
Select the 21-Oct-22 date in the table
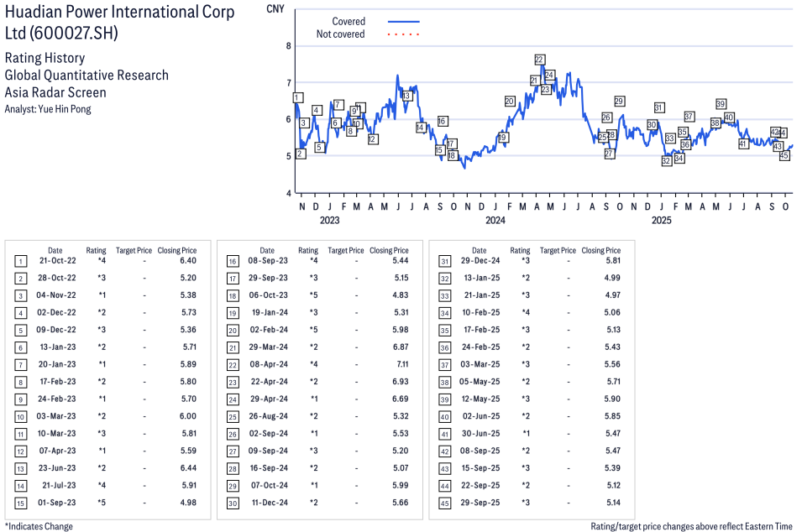[x=55, y=262]
